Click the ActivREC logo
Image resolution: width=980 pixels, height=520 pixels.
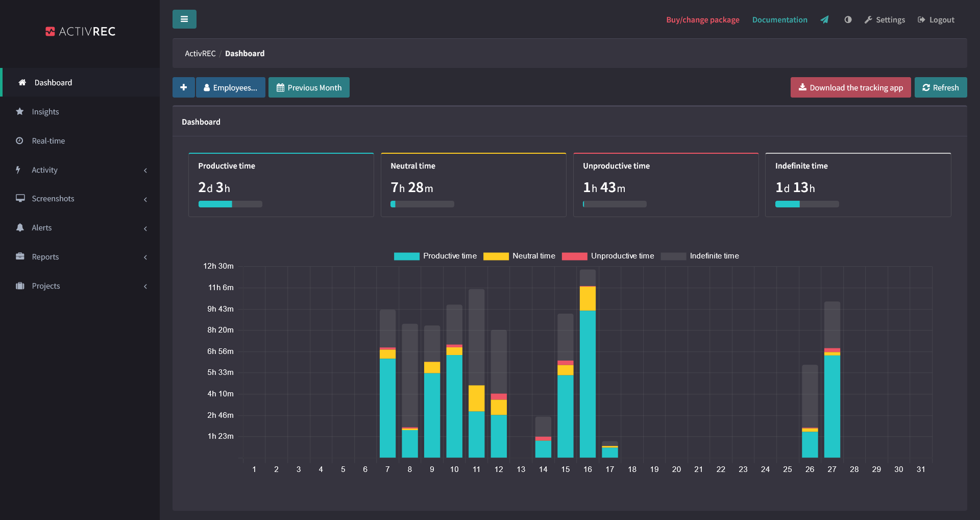coord(80,32)
